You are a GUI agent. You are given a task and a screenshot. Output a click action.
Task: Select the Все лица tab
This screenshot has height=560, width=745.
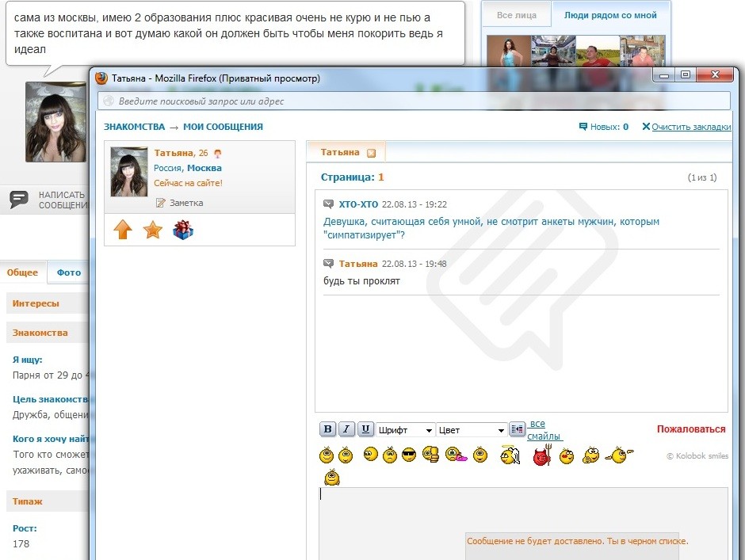pyautogui.click(x=516, y=15)
